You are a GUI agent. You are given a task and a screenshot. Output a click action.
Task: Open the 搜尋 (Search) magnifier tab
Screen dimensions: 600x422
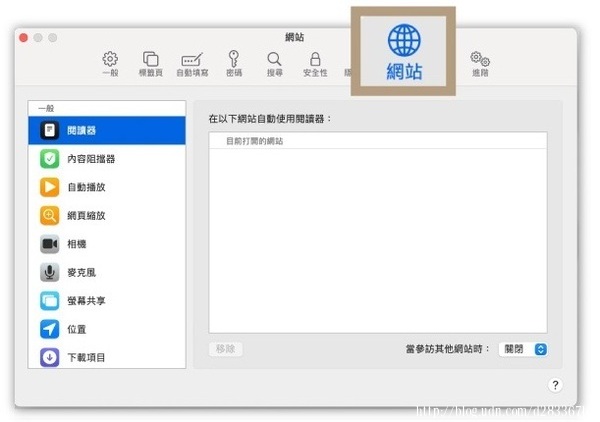(274, 64)
